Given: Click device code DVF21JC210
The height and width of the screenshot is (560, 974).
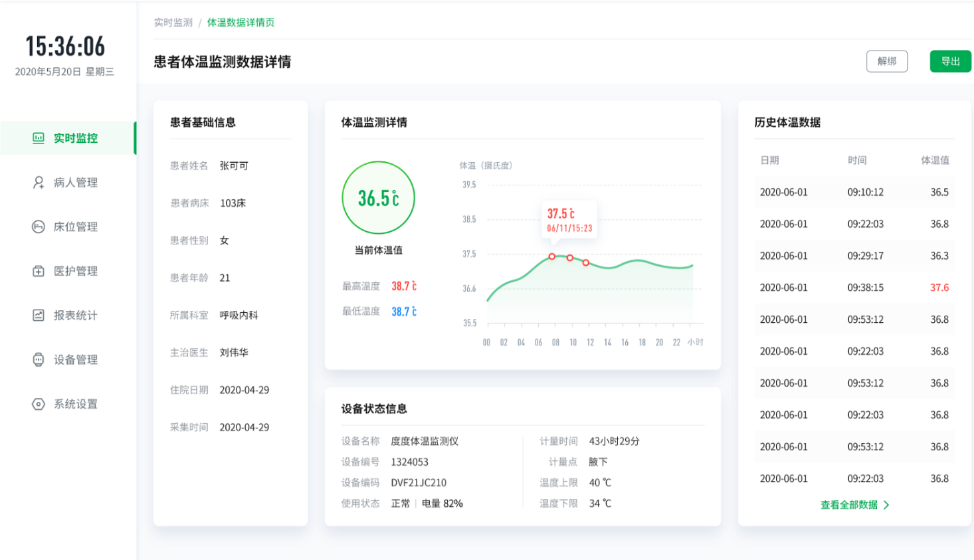Looking at the screenshot, I should pos(419,483).
